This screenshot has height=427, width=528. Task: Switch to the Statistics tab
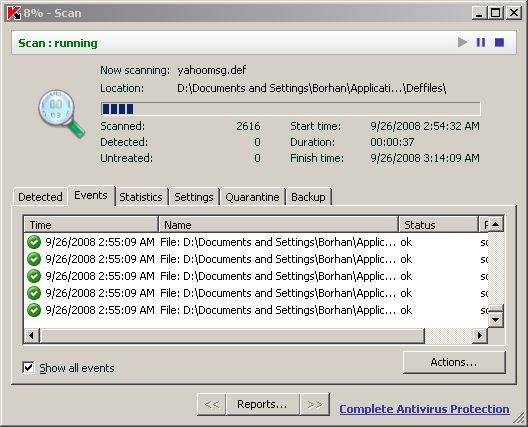(x=141, y=197)
